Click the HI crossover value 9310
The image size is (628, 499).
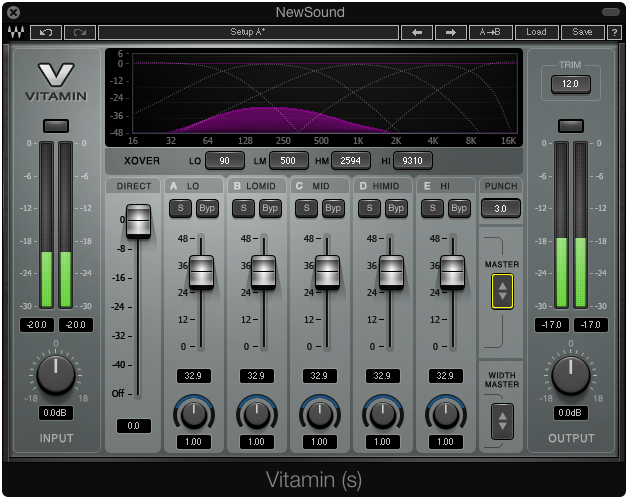[x=413, y=161]
